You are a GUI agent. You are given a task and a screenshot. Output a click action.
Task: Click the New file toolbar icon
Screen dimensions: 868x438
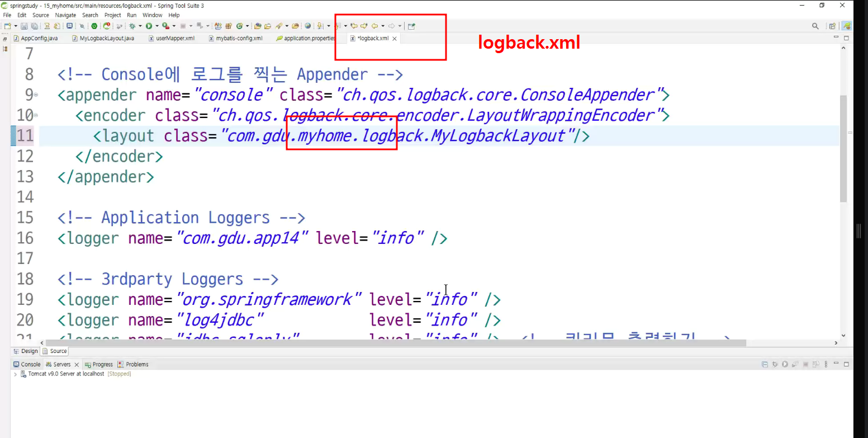click(7, 26)
